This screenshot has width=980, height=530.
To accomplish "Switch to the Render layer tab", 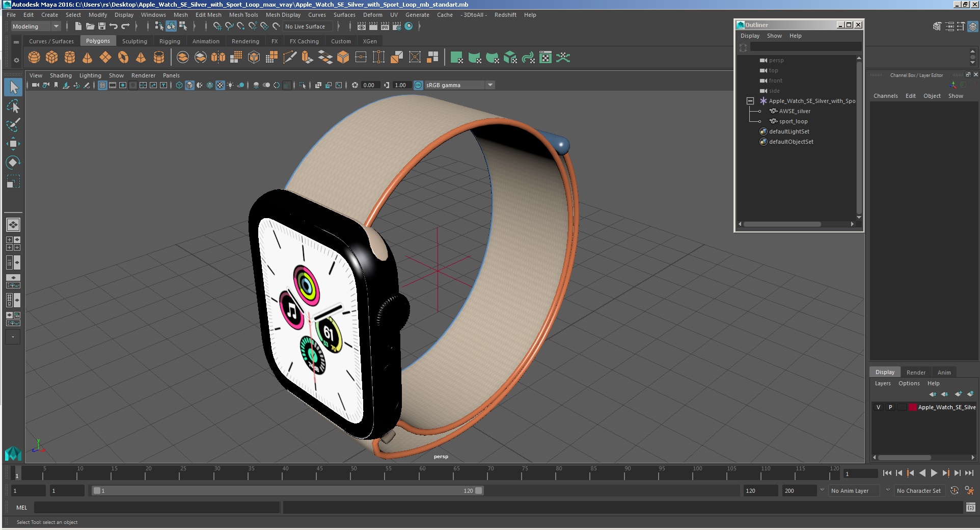I will coord(916,373).
